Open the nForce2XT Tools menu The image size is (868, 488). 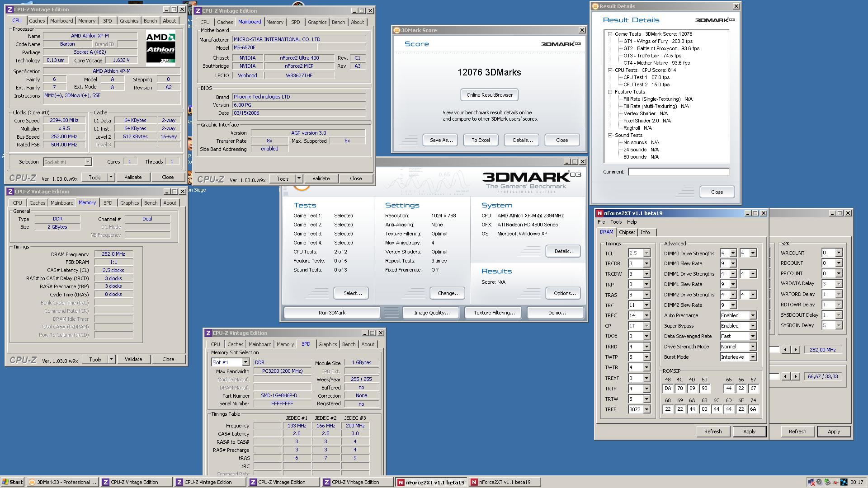(616, 222)
